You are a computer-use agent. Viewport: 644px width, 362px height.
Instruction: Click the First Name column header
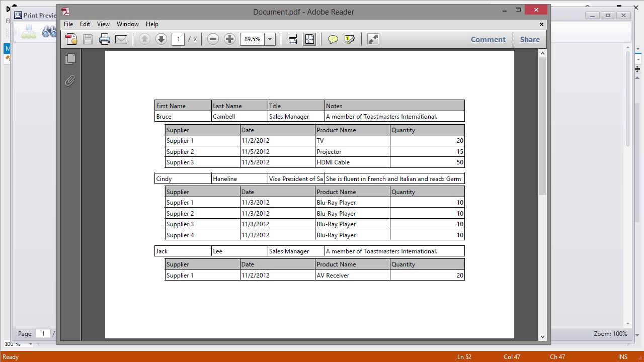(183, 106)
